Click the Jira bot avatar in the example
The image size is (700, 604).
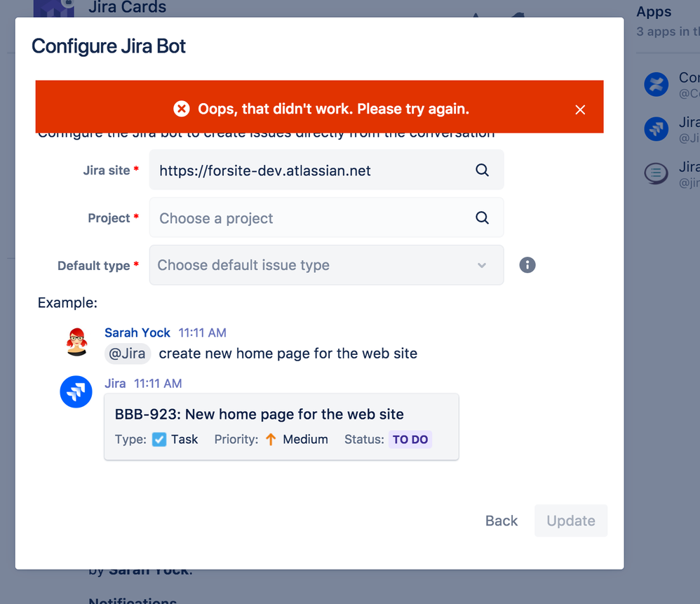[x=76, y=391]
